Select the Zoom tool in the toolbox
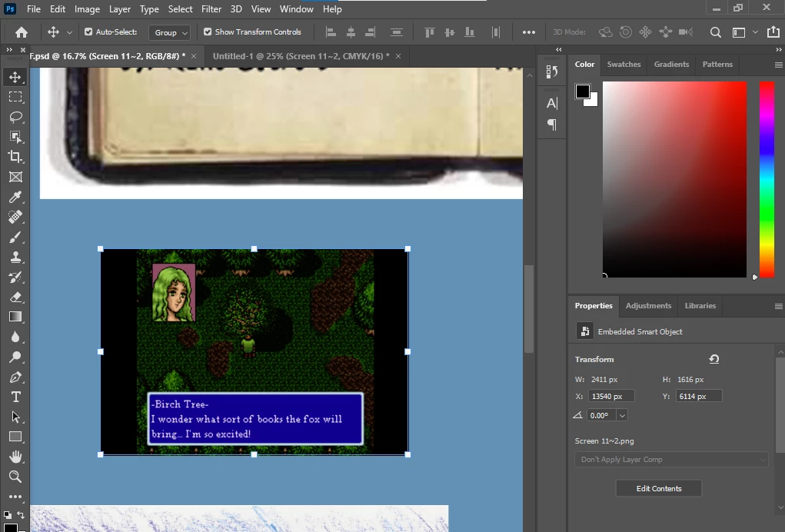 [15, 477]
